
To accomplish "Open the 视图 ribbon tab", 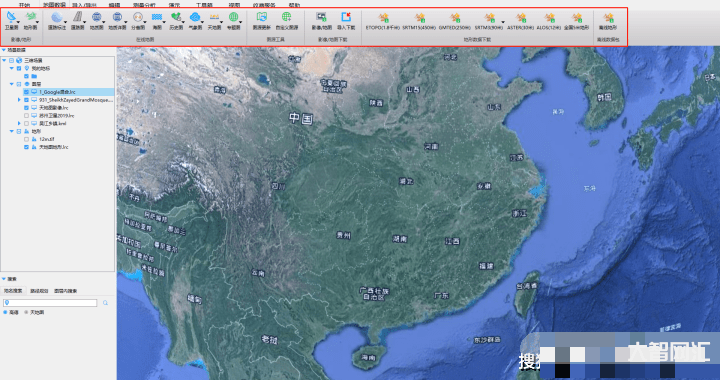I will (x=234, y=5).
